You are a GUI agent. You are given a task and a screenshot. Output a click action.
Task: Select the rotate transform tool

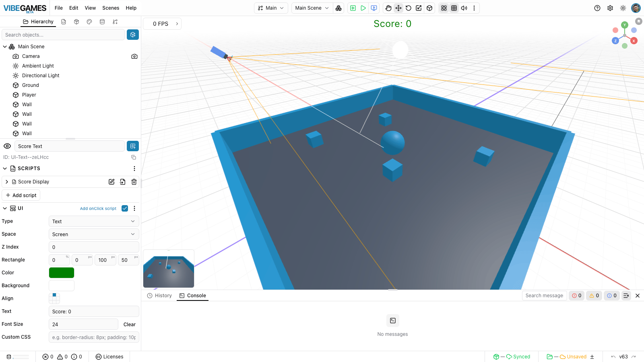coord(409,8)
